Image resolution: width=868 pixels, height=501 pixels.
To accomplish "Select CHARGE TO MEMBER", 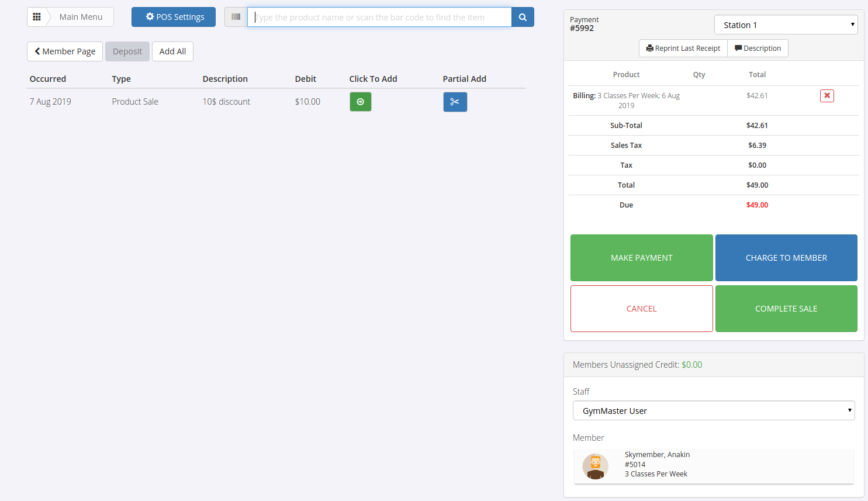I will 786,258.
